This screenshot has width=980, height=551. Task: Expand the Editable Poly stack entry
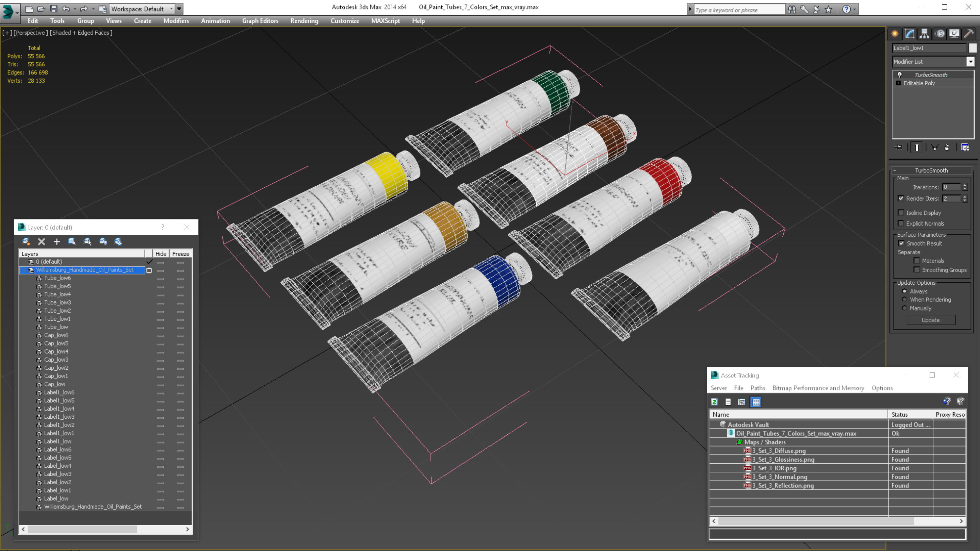point(899,83)
